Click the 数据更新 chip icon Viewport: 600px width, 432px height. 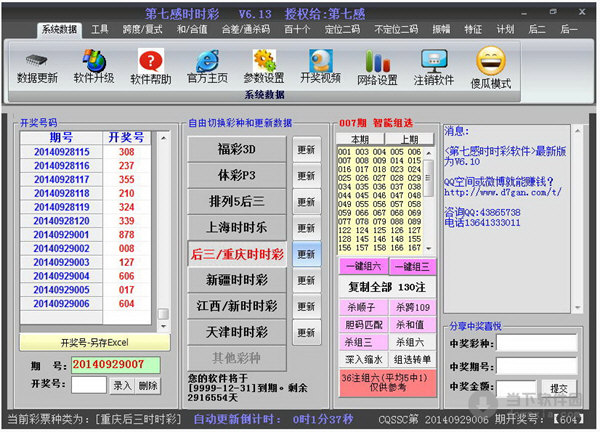37,68
